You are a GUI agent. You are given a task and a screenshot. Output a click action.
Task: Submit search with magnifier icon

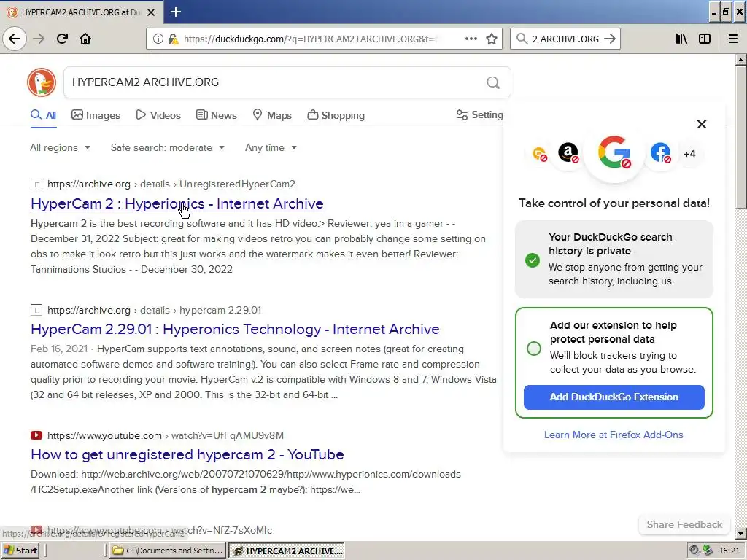click(493, 82)
